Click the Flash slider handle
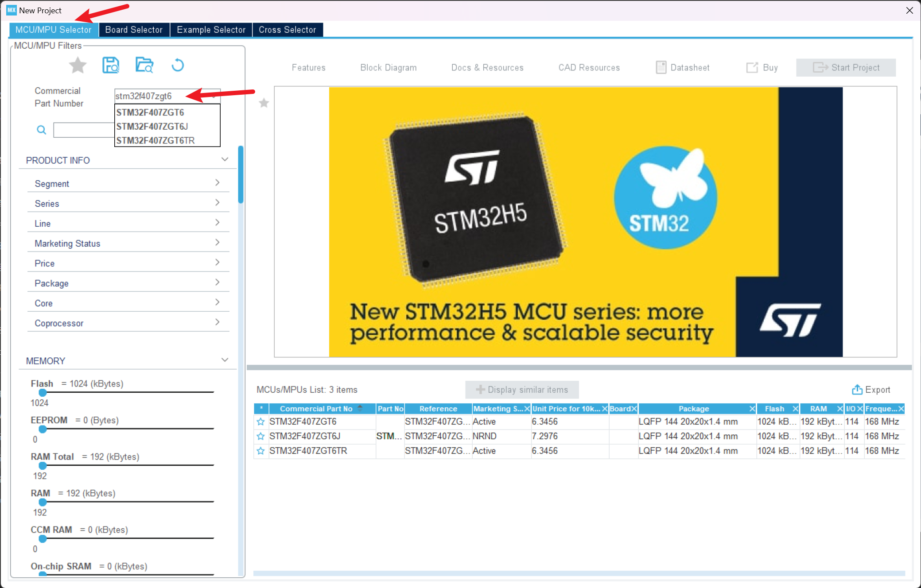Viewport: 921px width, 588px height. (43, 392)
